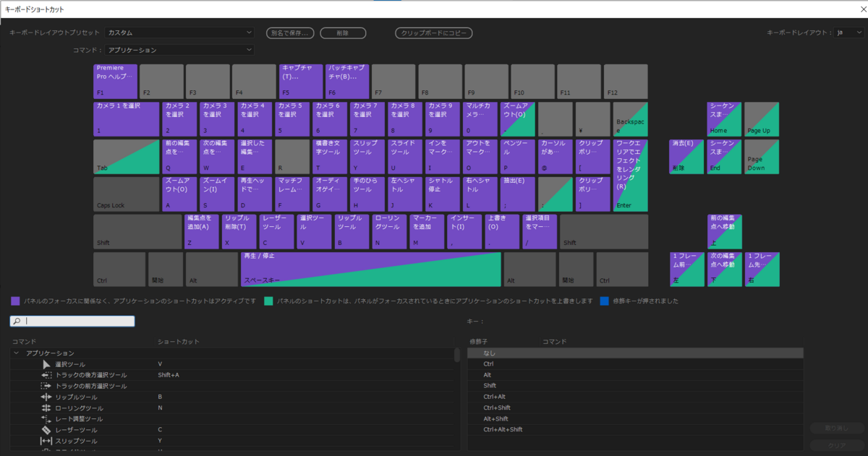This screenshot has height=456, width=868.
Task: Click the 修飾子 column header
Action: [480, 341]
